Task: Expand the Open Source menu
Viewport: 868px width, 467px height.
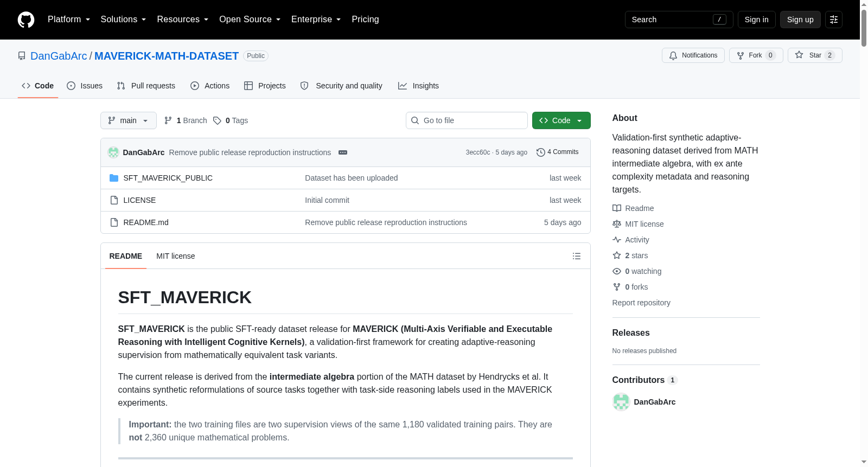Action: 250,20
